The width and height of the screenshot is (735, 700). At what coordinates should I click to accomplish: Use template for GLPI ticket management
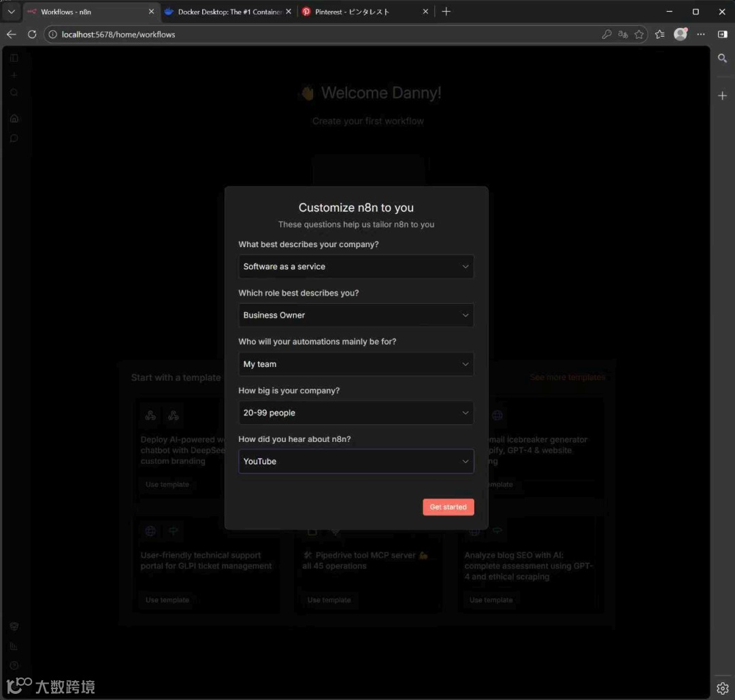pyautogui.click(x=167, y=600)
